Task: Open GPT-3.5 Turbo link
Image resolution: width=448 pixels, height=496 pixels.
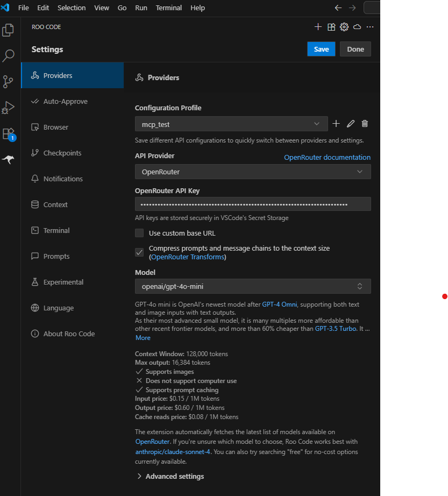Action: point(336,329)
